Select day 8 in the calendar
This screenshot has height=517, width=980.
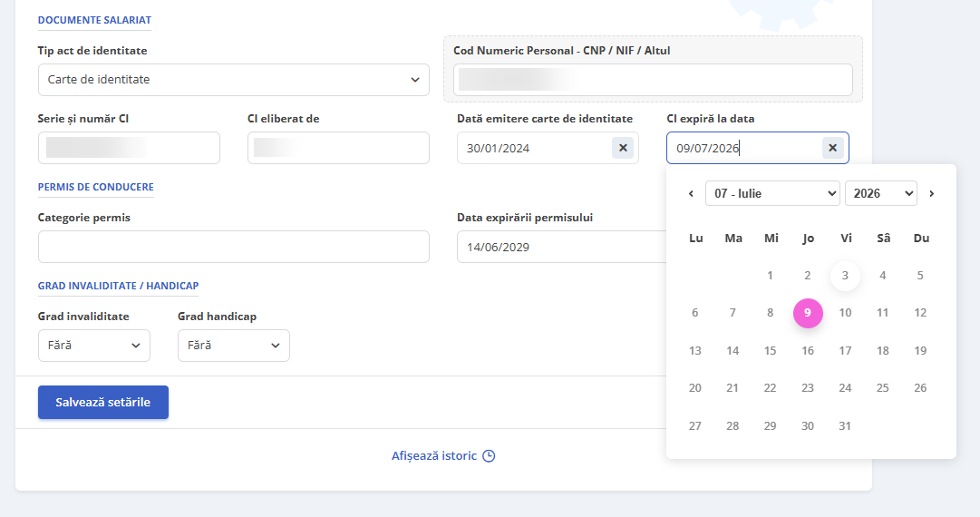[x=770, y=313]
